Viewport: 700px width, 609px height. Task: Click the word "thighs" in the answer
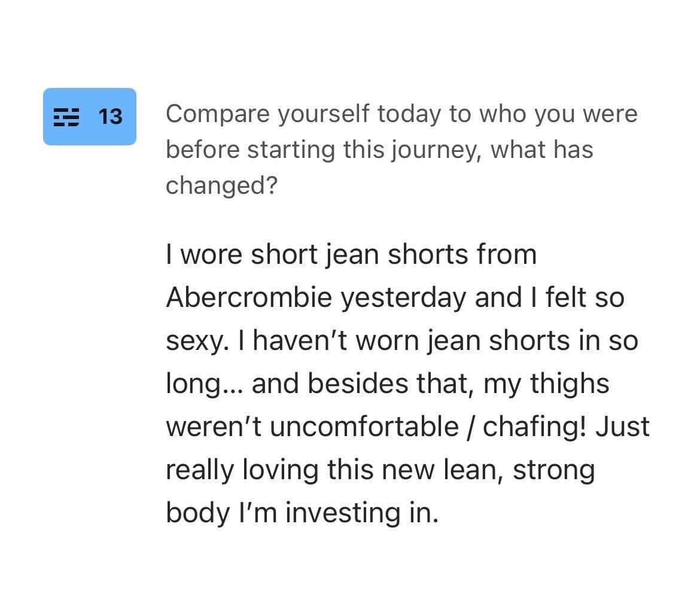570,383
